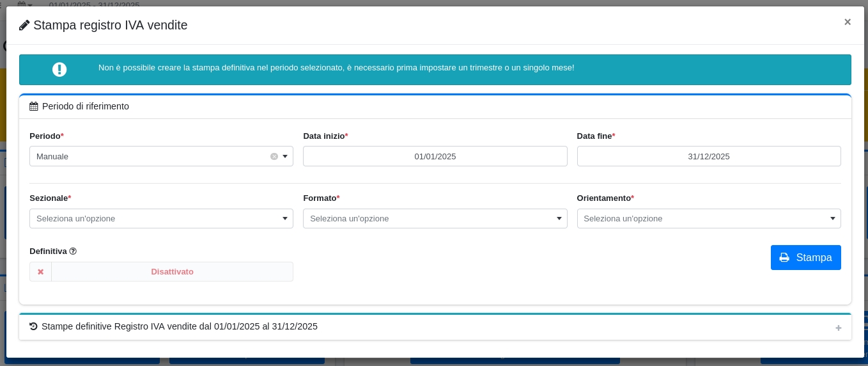This screenshot has height=366, width=868.
Task: Click the Data inizio date field
Action: point(435,156)
